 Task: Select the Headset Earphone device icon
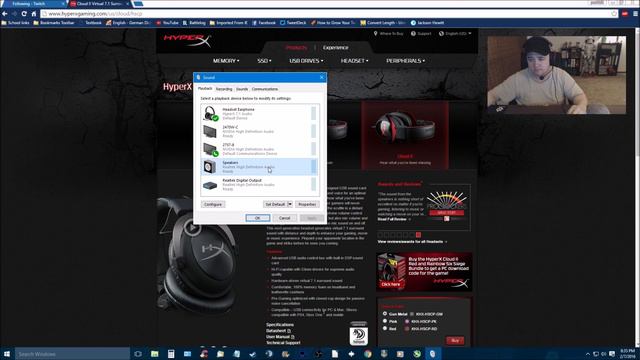click(210, 113)
